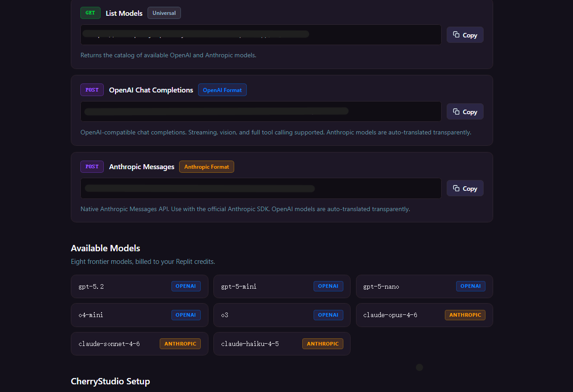This screenshot has width=573, height=392.
Task: Select the o3 model card
Action: 282,315
